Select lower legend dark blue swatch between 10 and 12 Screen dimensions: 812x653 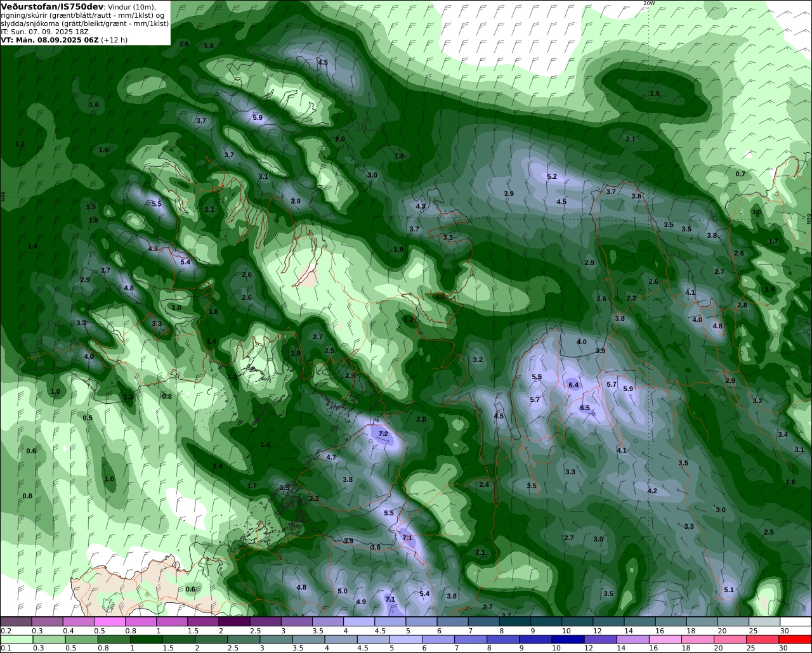(x=569, y=639)
